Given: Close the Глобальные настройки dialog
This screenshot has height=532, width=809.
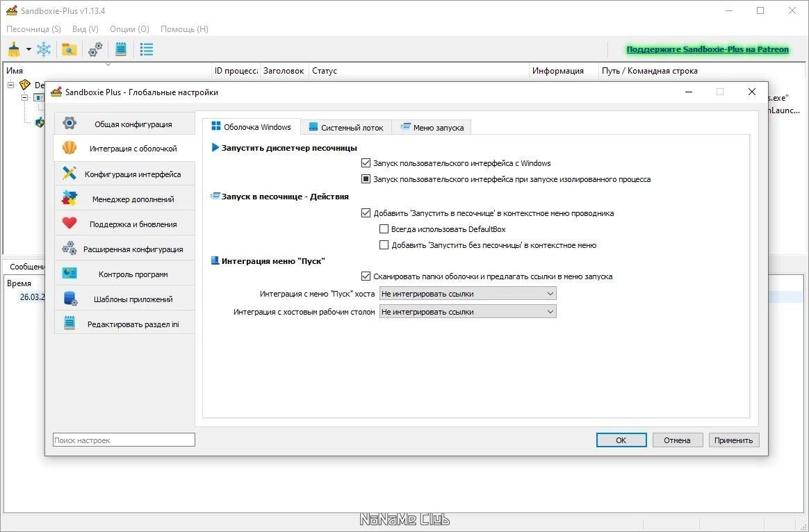Looking at the screenshot, I should click(752, 92).
